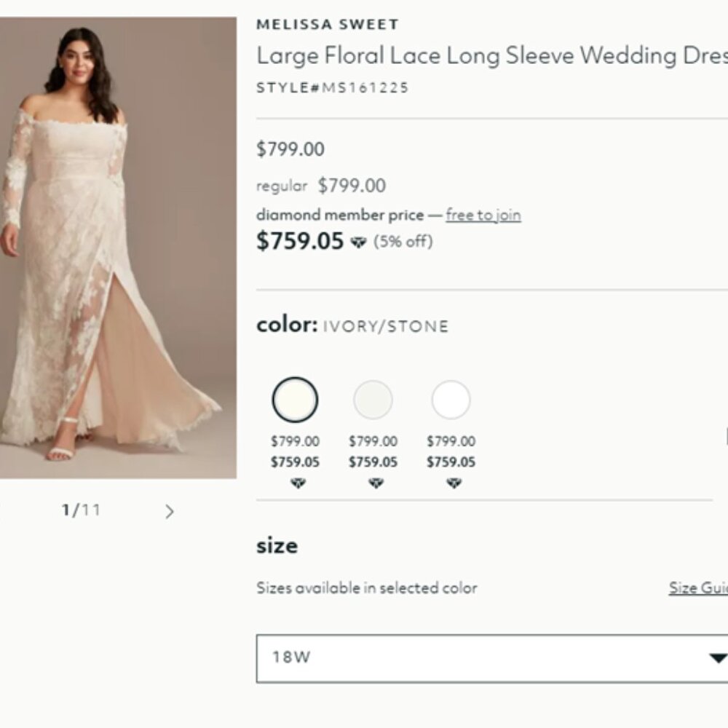Click the STYLE#MS161225 style number
The width and height of the screenshot is (728, 728).
tap(332, 87)
